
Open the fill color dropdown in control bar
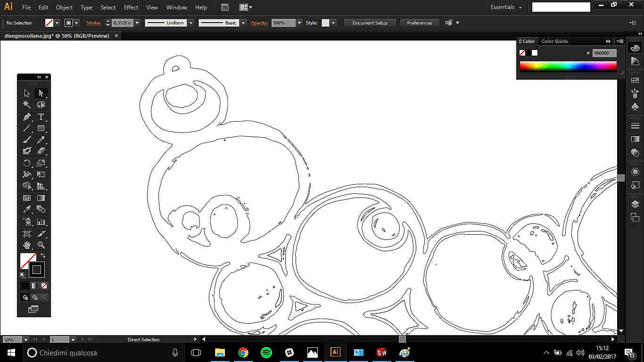[x=58, y=23]
